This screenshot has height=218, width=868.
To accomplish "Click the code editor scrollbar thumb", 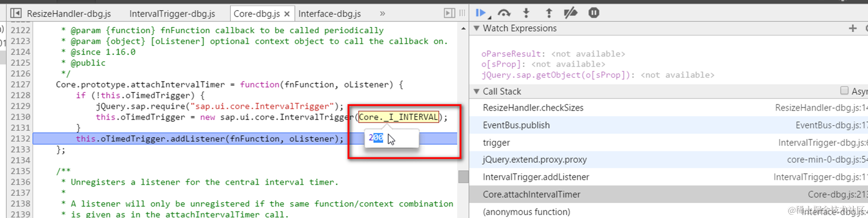I will click(464, 177).
